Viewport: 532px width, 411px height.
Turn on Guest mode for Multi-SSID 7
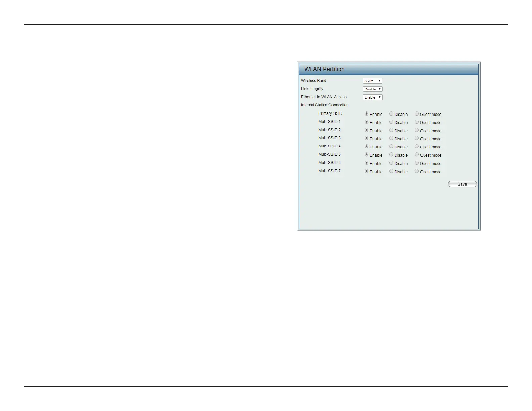point(417,171)
